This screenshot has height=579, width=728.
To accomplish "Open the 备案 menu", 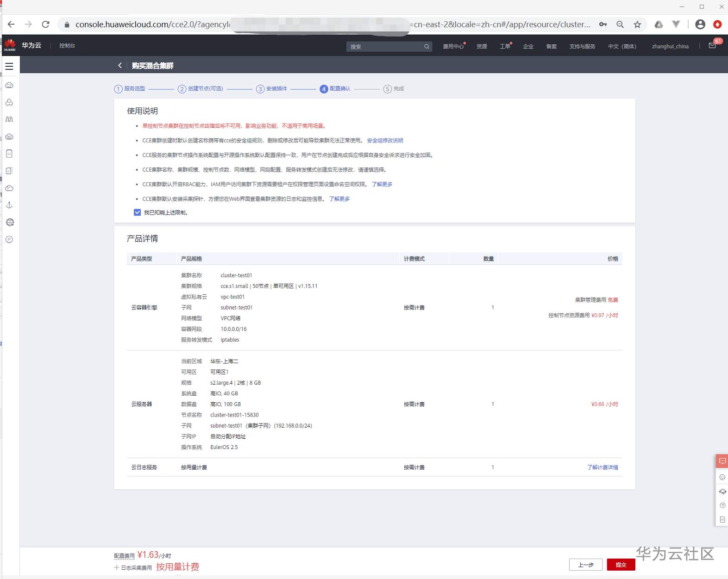I will click(x=551, y=46).
